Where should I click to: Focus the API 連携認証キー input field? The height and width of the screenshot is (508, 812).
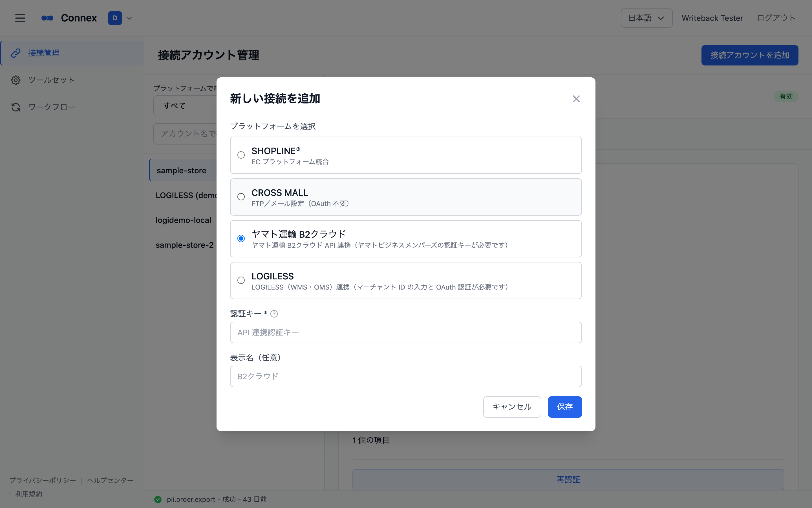[x=406, y=332]
